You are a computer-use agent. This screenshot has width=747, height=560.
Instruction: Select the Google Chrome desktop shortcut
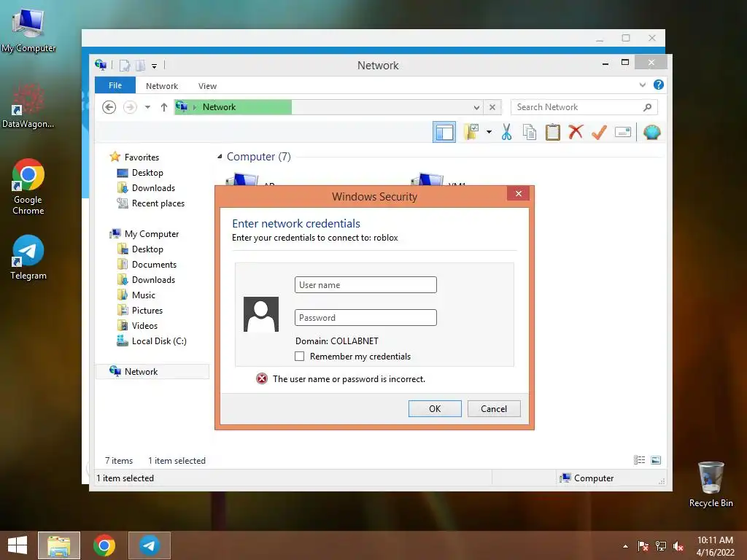point(28,187)
